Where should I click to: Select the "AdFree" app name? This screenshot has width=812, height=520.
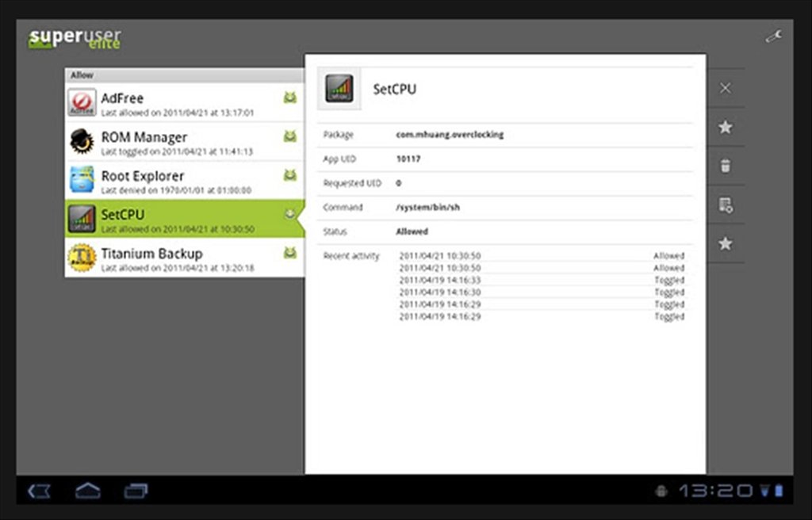click(x=122, y=97)
